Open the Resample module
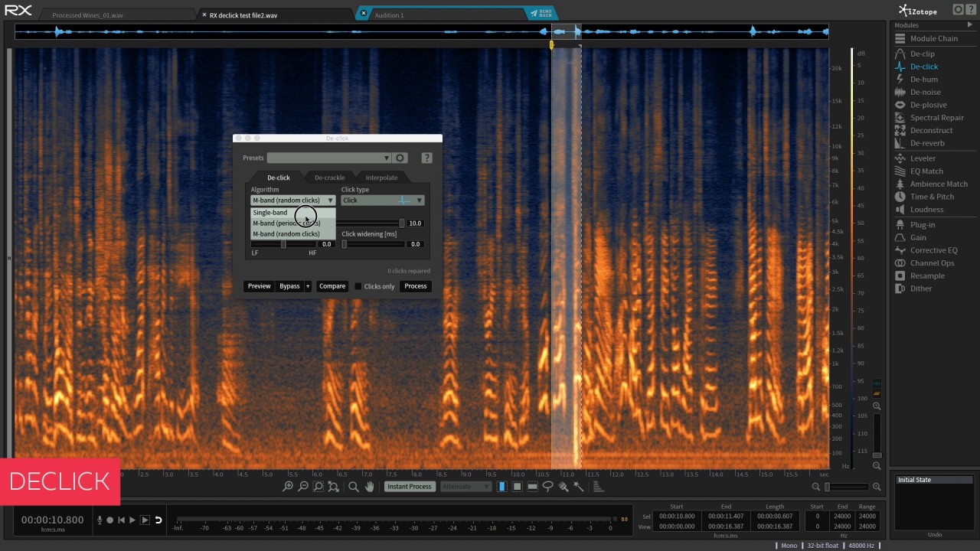980x551 pixels. pos(927,275)
